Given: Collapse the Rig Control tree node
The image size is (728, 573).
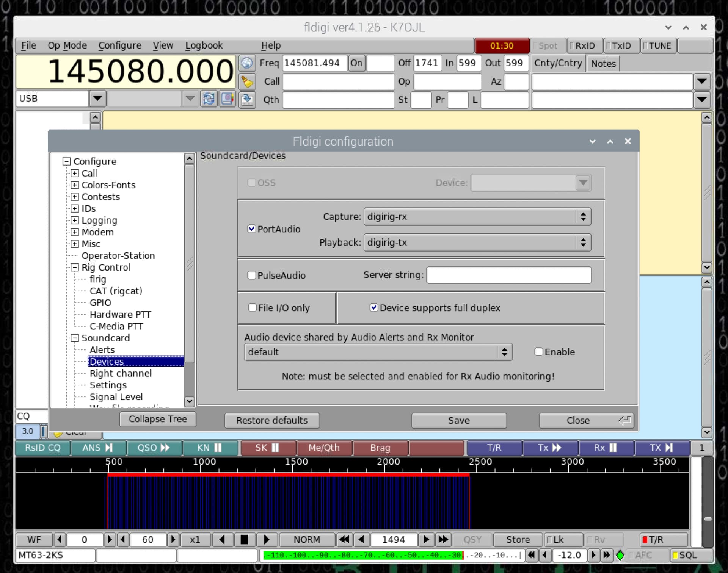Looking at the screenshot, I should click(75, 267).
